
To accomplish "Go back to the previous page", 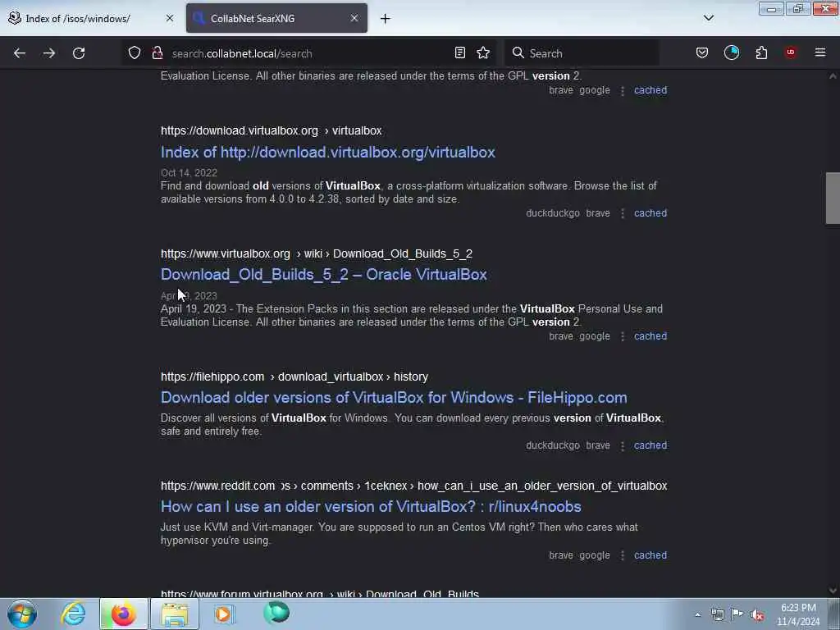I will pos(20,53).
